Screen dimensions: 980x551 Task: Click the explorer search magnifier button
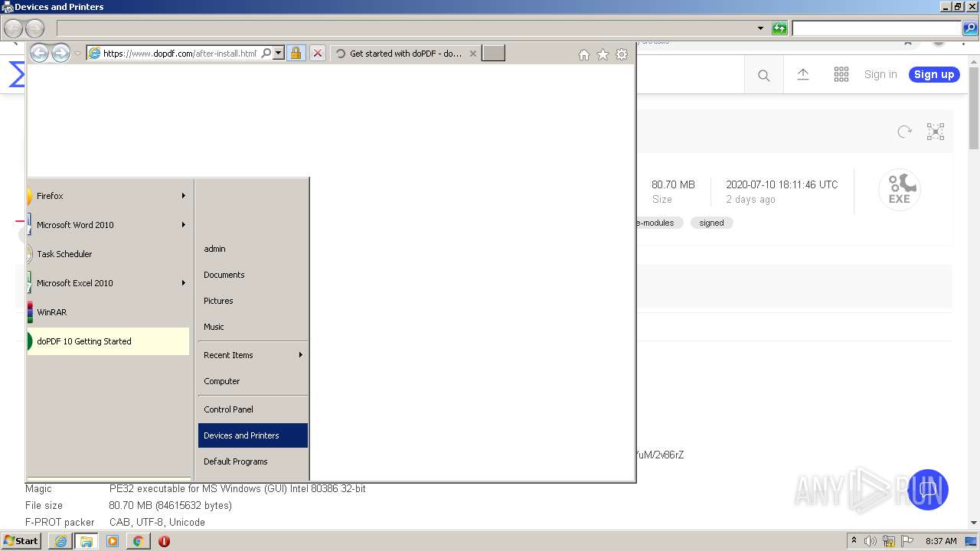pyautogui.click(x=970, y=28)
